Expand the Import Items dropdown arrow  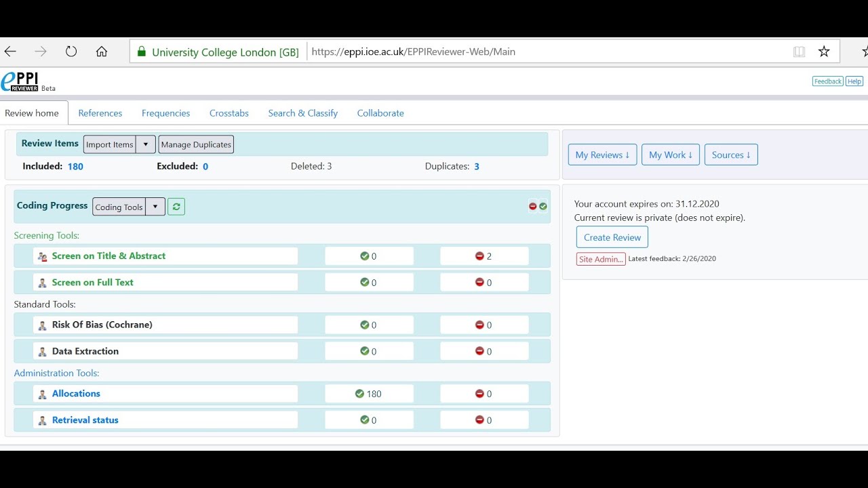click(x=146, y=144)
